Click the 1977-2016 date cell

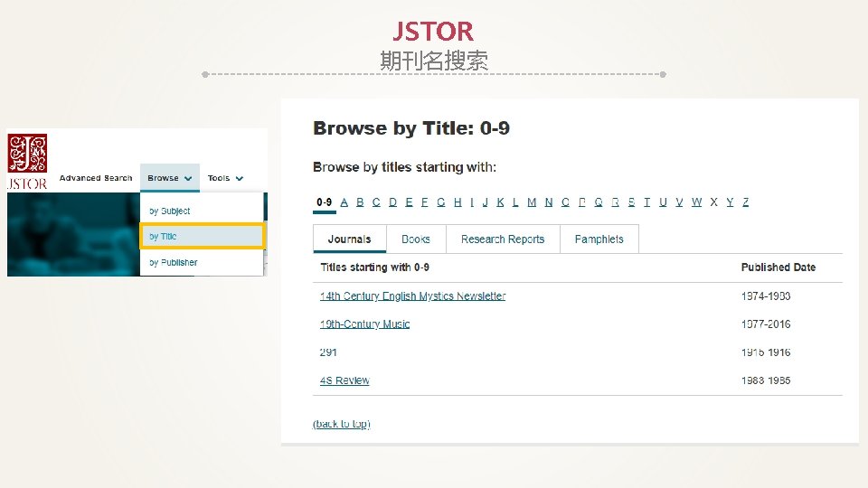pos(766,324)
